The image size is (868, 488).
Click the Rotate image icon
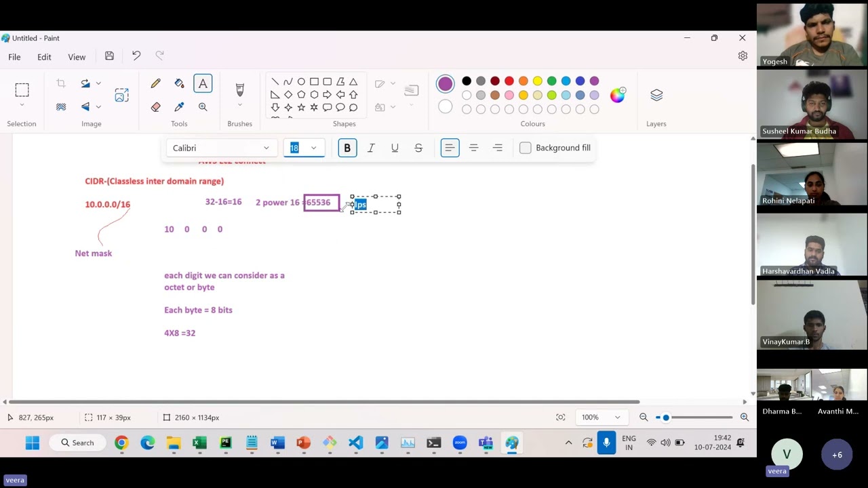pos(85,83)
